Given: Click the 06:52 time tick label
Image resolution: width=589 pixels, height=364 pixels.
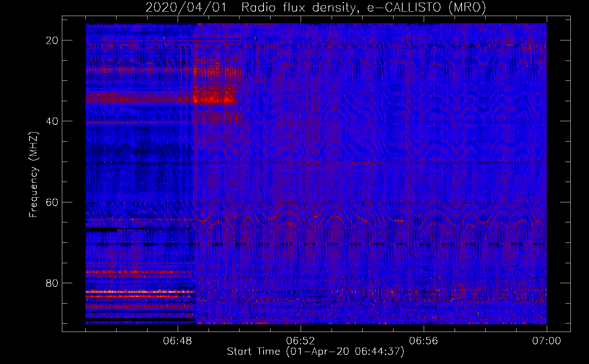Looking at the screenshot, I should coord(300,341).
